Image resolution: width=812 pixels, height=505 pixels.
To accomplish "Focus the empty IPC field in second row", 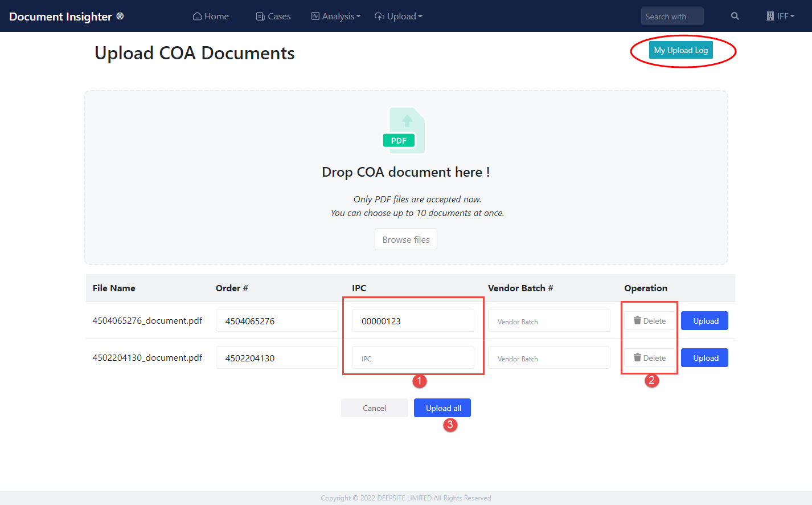I will 413,358.
